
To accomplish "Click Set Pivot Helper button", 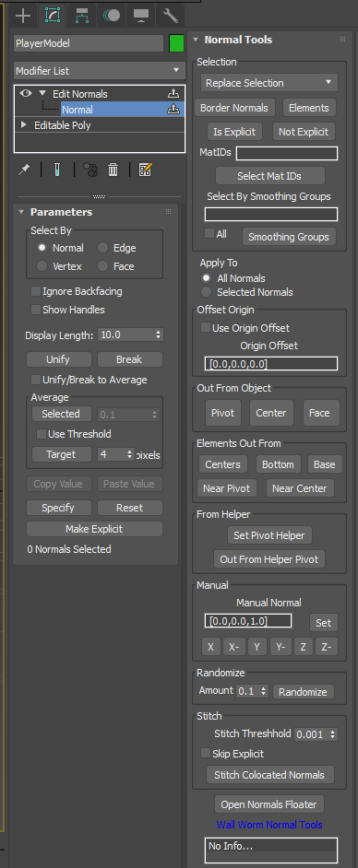I will click(x=269, y=535).
